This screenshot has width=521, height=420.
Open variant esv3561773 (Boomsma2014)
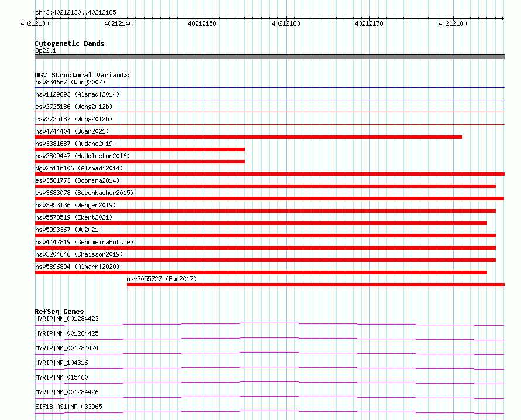(x=77, y=180)
